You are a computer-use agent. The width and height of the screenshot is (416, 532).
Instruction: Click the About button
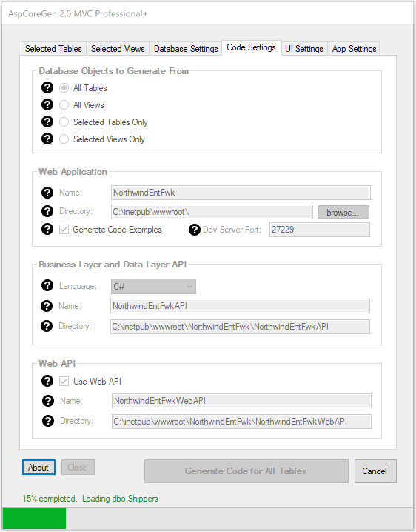[x=38, y=468]
